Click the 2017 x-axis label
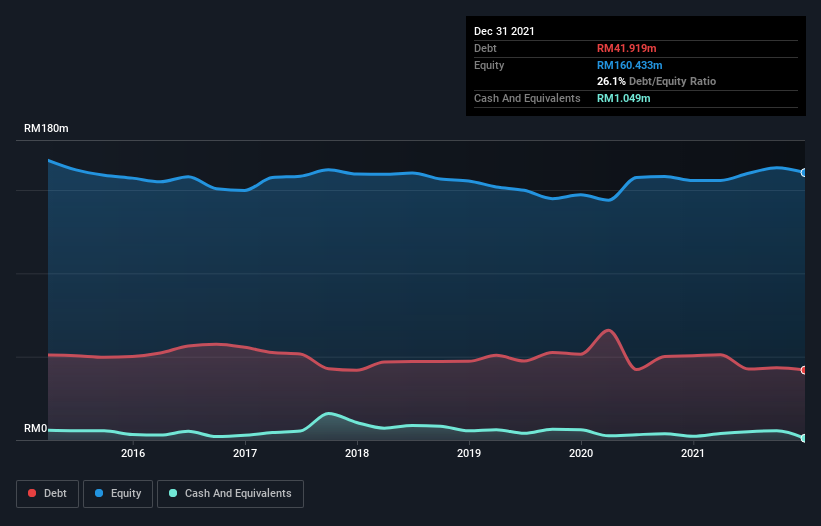The height and width of the screenshot is (526, 821). pyautogui.click(x=245, y=453)
